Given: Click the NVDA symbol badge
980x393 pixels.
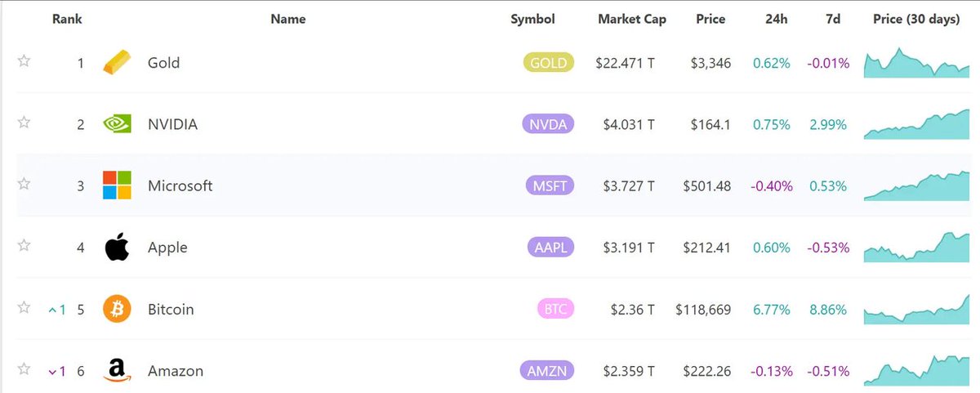Looking at the screenshot, I should (x=548, y=124).
